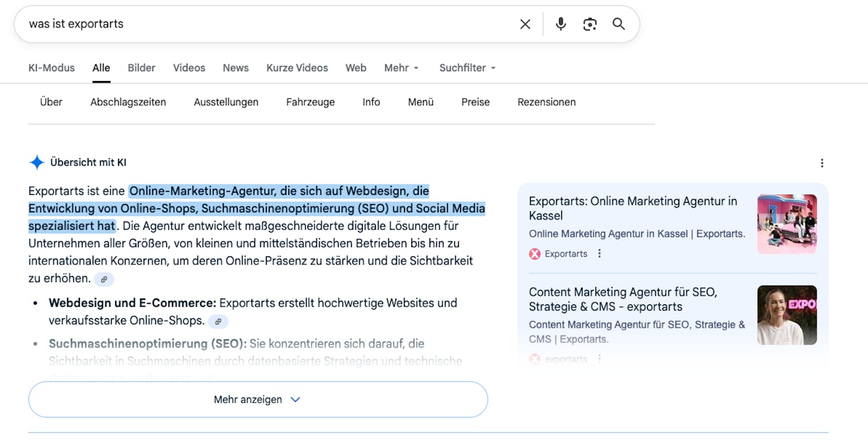Activate voice search with the microphone icon
The image size is (868, 446).
[560, 24]
